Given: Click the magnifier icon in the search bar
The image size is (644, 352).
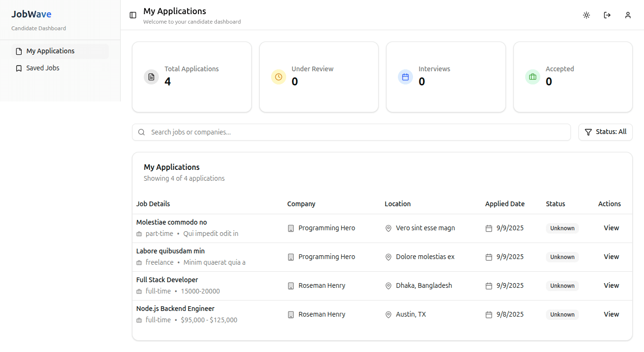Looking at the screenshot, I should click(141, 132).
